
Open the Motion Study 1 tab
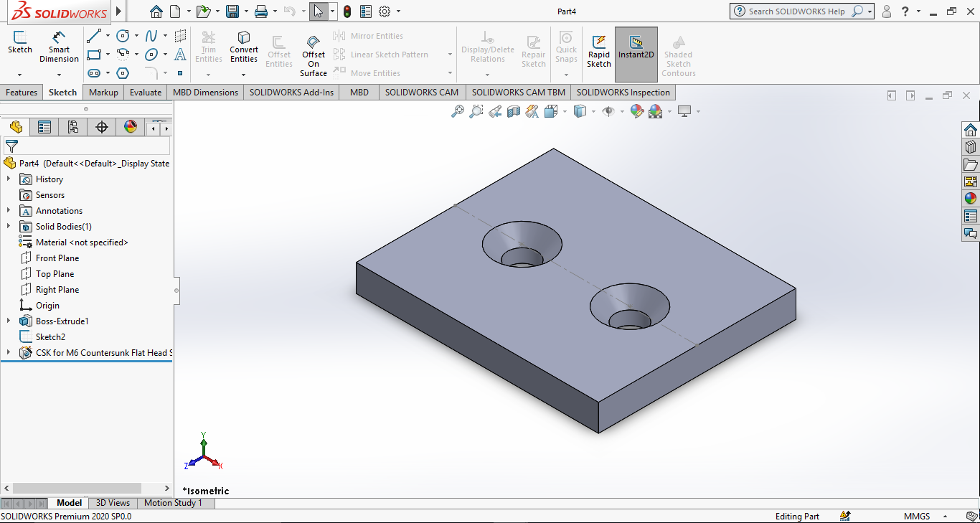(x=173, y=503)
